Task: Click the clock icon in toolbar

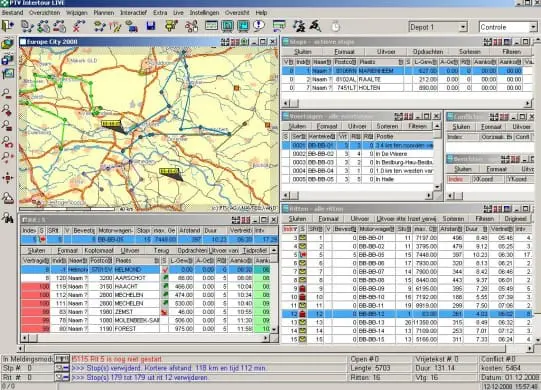Action: [336, 26]
